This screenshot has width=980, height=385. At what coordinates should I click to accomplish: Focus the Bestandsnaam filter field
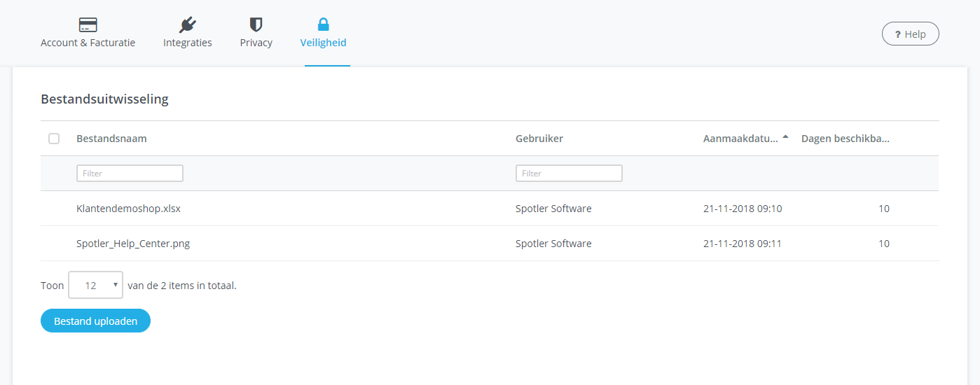[x=130, y=174]
